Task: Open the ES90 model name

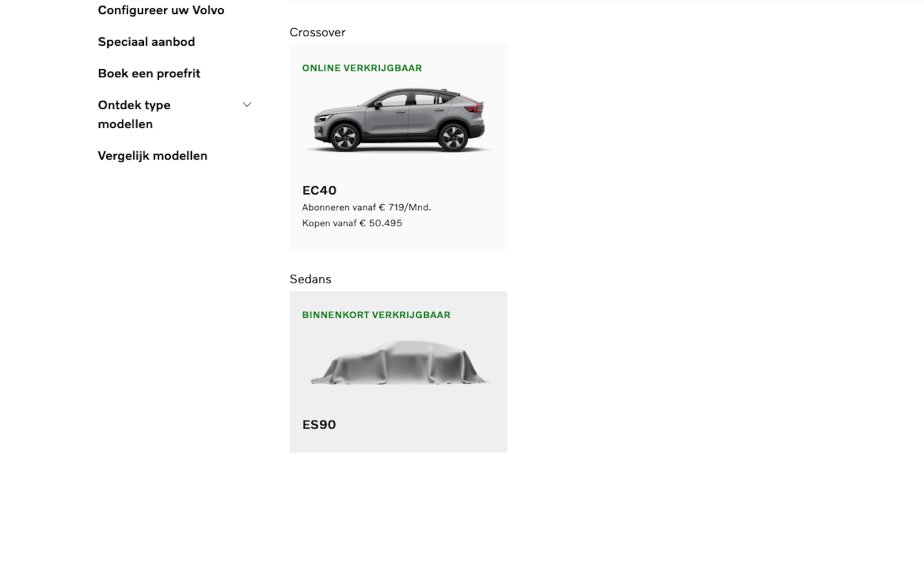Action: (x=319, y=425)
